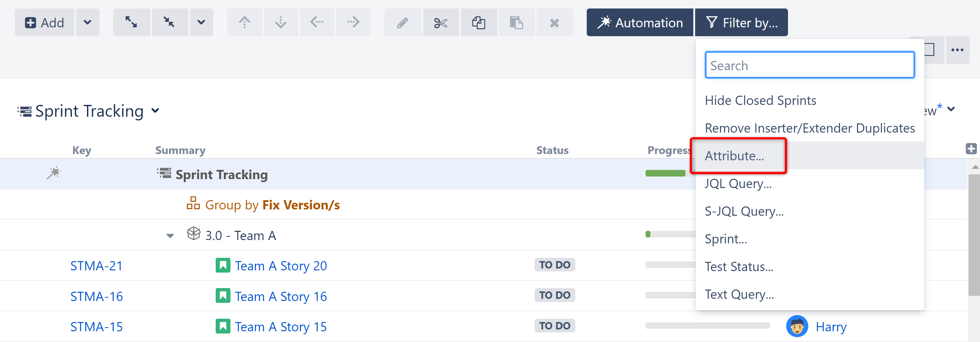This screenshot has width=980, height=342.
Task: Click the pencil edit icon
Action: point(403,23)
